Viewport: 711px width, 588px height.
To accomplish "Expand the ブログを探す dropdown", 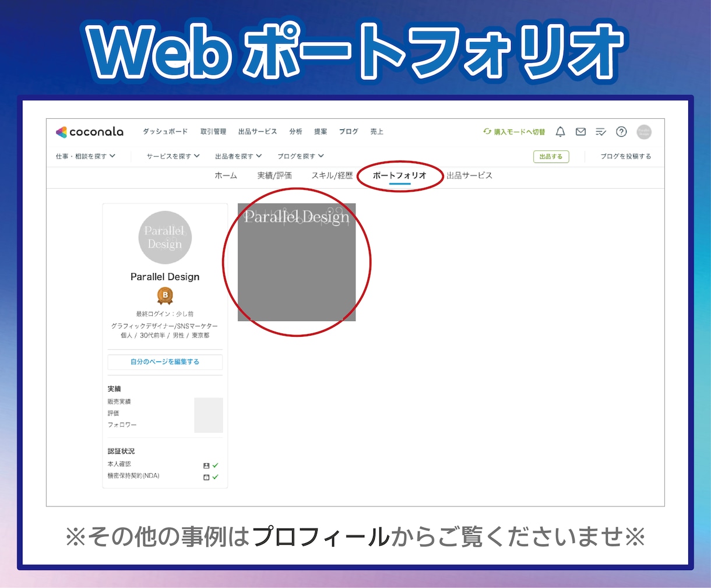I will pos(301,156).
